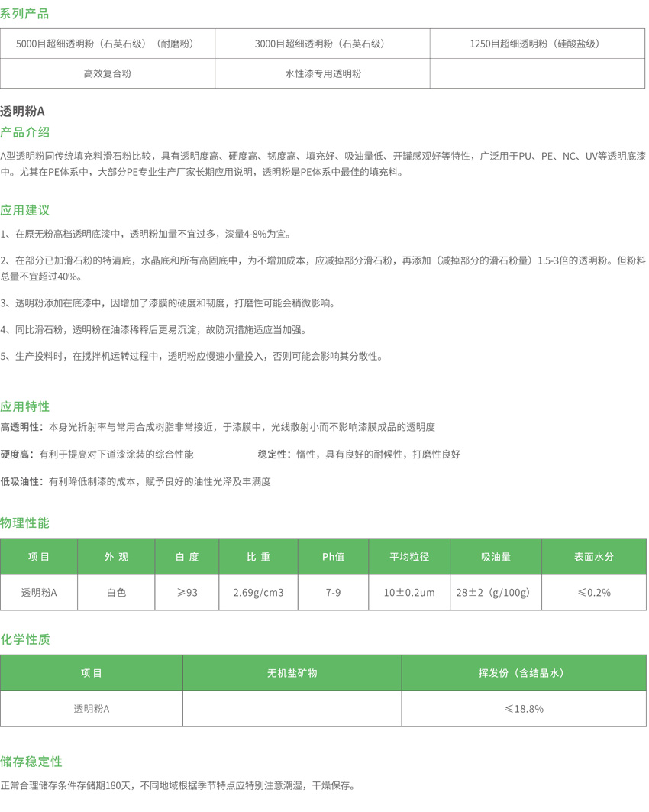Click the 吸油量 column header
Screen dimensions: 649x812
pyautogui.click(x=496, y=557)
